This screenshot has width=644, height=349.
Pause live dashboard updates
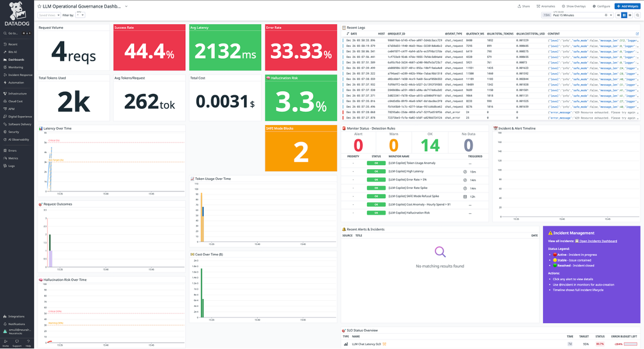pos(625,15)
